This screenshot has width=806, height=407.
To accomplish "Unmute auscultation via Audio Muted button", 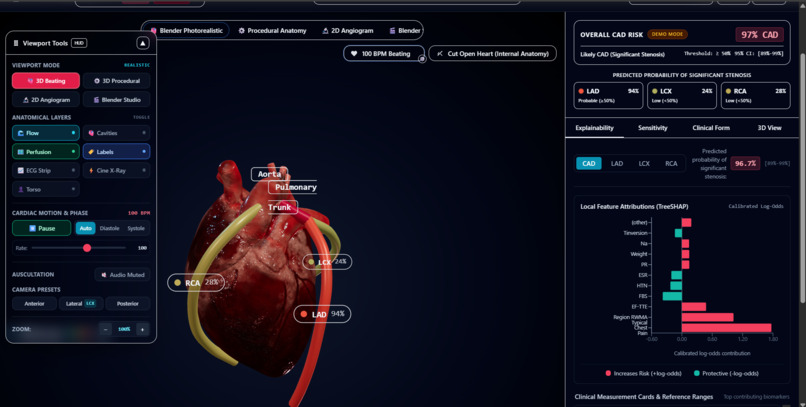I will point(122,274).
